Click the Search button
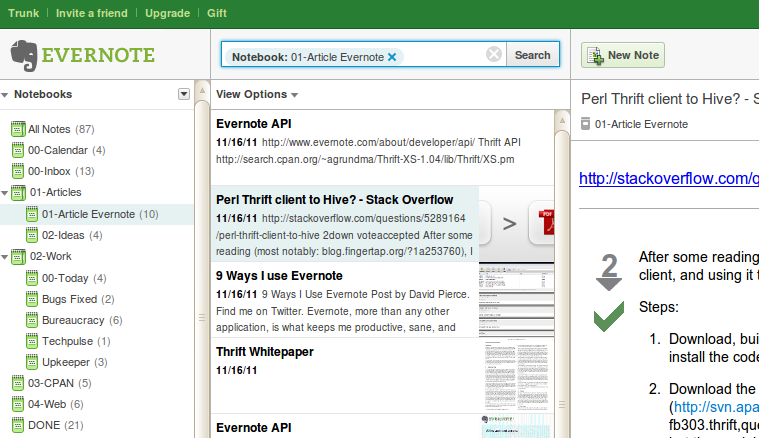The image size is (759, 438). (532, 55)
